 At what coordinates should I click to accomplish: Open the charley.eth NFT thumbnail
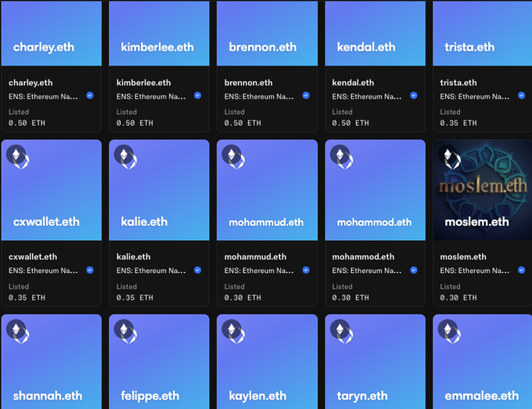pos(52,33)
